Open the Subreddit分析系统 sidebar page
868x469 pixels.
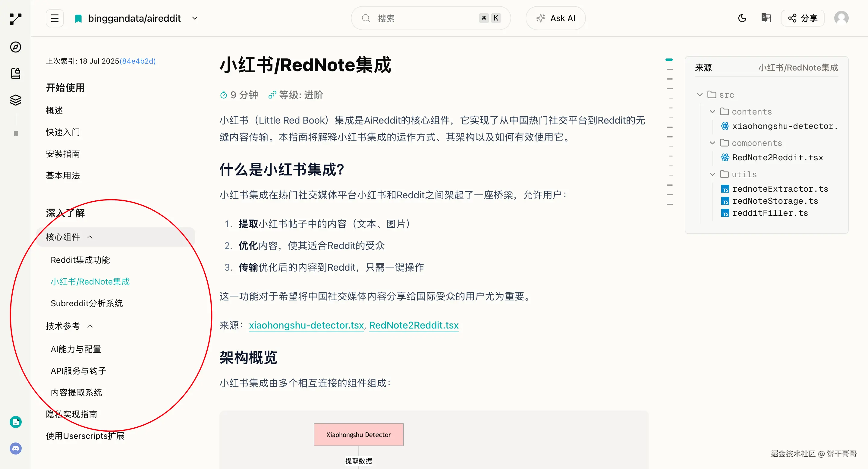[x=86, y=303]
